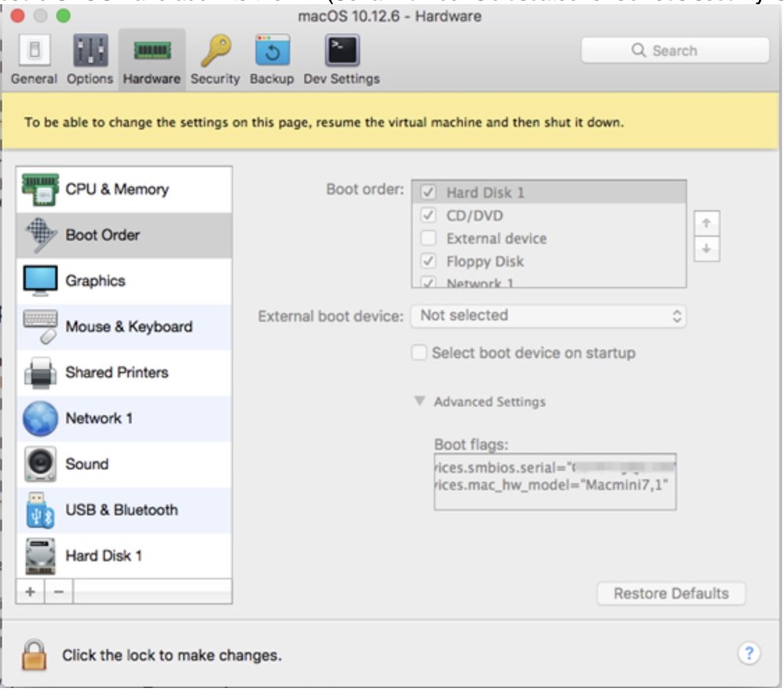Screen dimensions: 784x695
Task: Enable External device boot checkbox
Action: point(429,238)
